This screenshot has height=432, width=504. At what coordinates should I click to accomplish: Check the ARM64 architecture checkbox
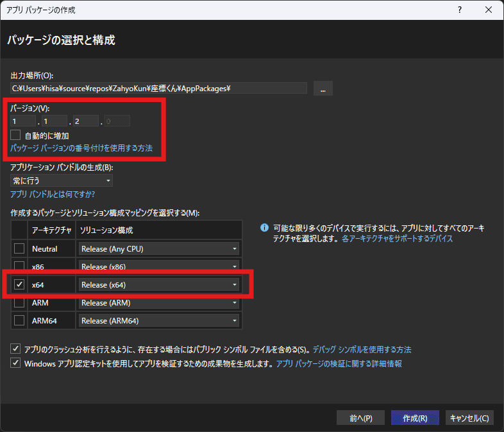tap(19, 320)
